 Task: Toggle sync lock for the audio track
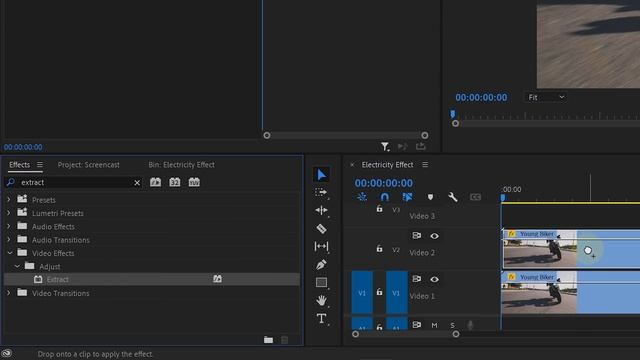(x=416, y=325)
